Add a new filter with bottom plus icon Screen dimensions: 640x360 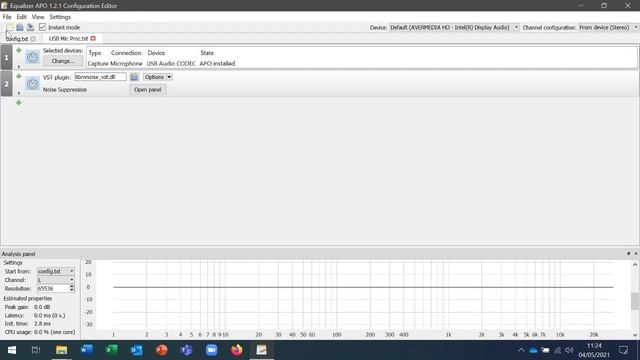point(18,103)
